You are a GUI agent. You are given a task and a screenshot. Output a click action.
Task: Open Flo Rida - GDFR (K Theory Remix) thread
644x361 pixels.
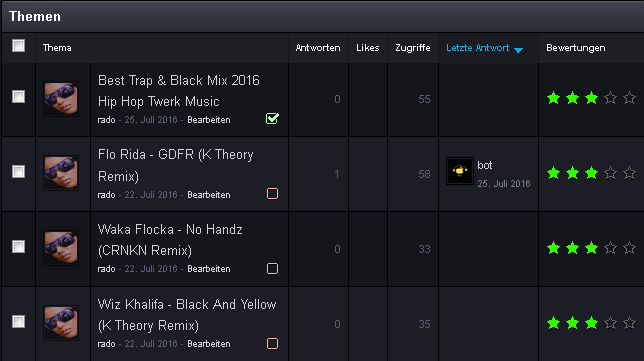pyautogui.click(x=176, y=166)
